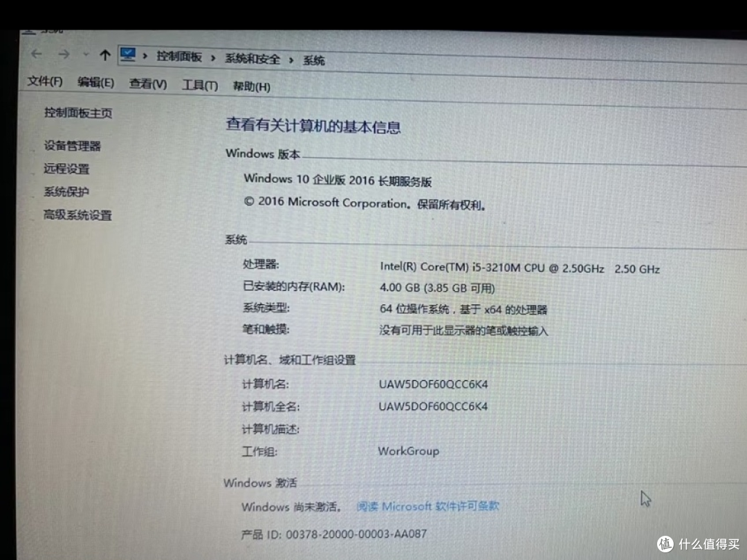Click the 计算机描述 label

pos(270,429)
